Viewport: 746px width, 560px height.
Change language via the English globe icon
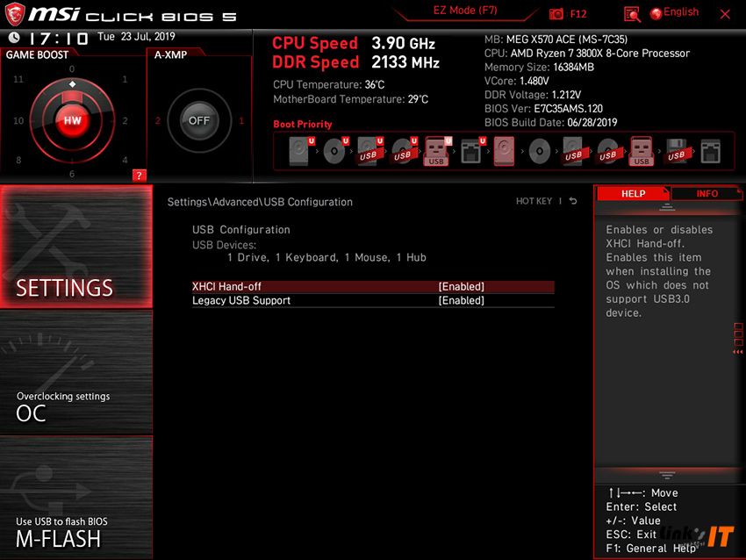point(656,14)
